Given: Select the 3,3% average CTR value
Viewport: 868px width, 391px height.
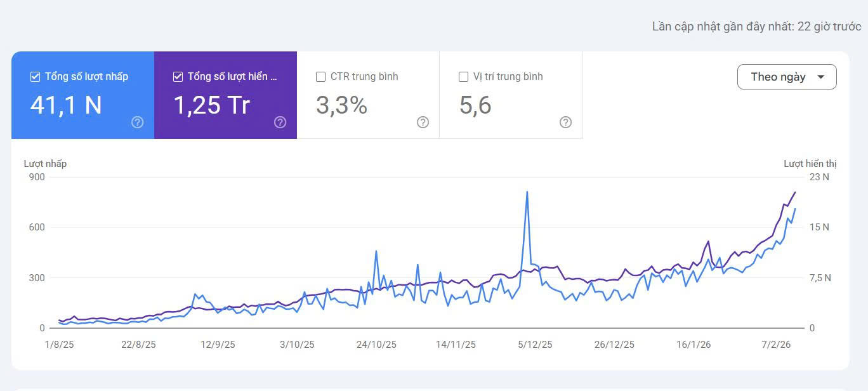Looking at the screenshot, I should click(x=342, y=105).
